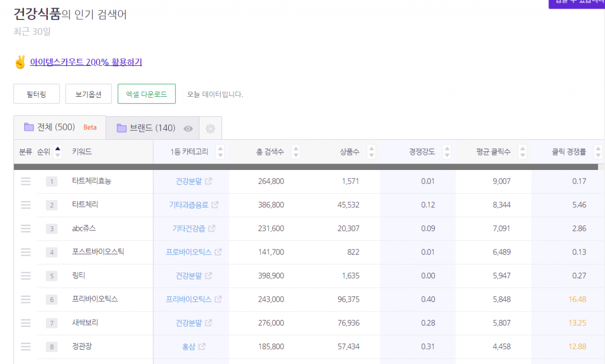Click drag handle icon for 포스트바이오스틱 row
This screenshot has width=605, height=364.
point(26,252)
